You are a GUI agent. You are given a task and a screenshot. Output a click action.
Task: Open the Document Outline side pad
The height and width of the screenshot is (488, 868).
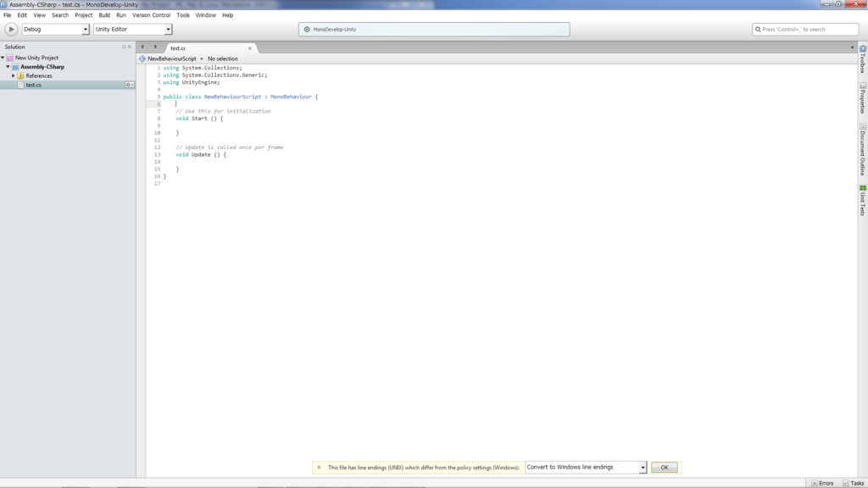click(862, 150)
